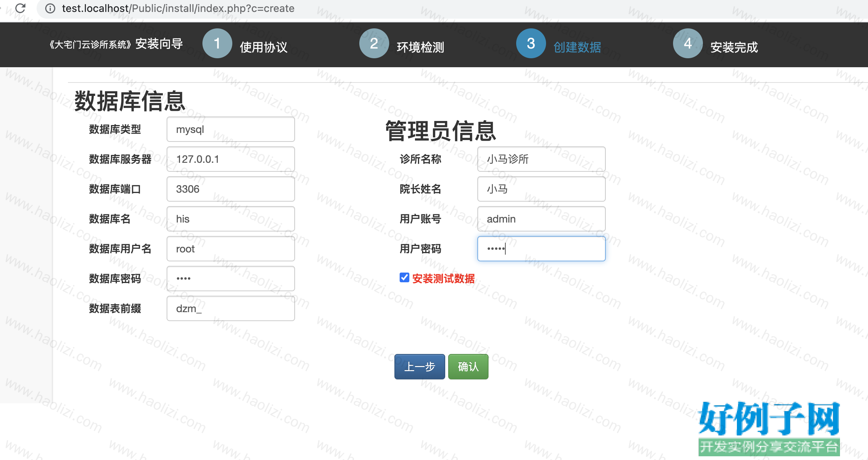The height and width of the screenshot is (460, 868).
Task: Click the browser reload icon
Action: (x=20, y=8)
